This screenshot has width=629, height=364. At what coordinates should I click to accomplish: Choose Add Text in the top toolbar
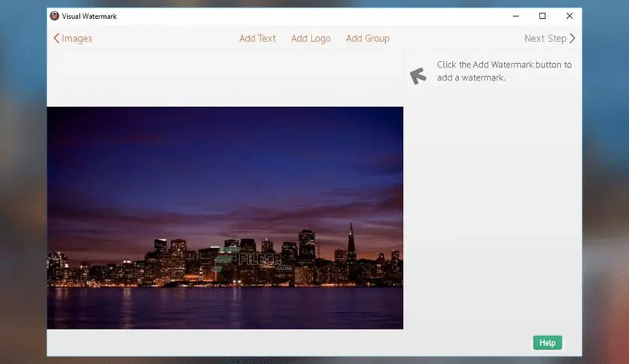tap(257, 38)
